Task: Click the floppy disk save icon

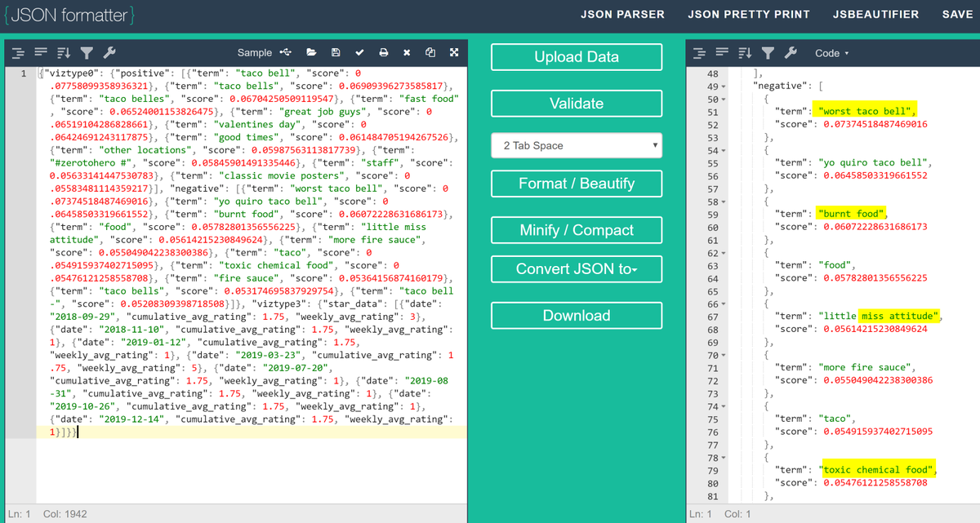Action: click(x=336, y=52)
